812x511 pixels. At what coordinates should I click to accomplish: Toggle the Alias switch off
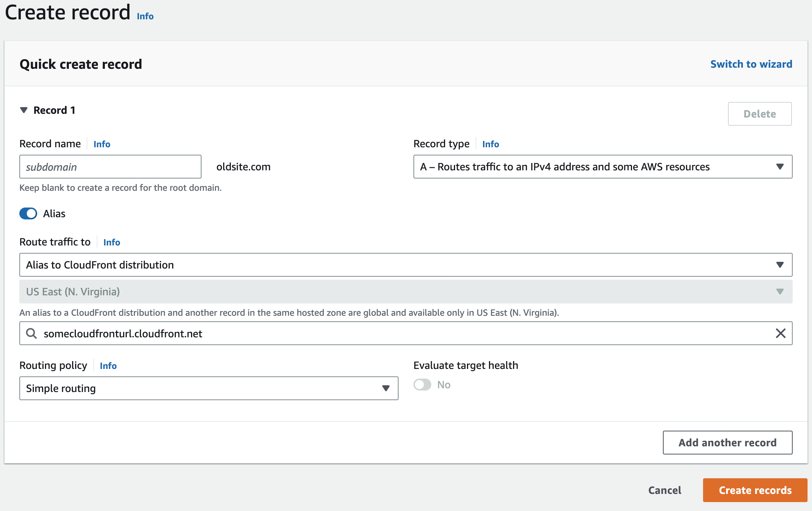coord(28,213)
